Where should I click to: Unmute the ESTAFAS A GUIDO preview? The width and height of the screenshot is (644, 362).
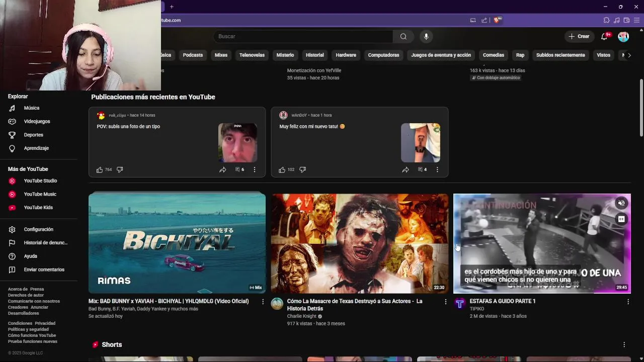point(621,203)
